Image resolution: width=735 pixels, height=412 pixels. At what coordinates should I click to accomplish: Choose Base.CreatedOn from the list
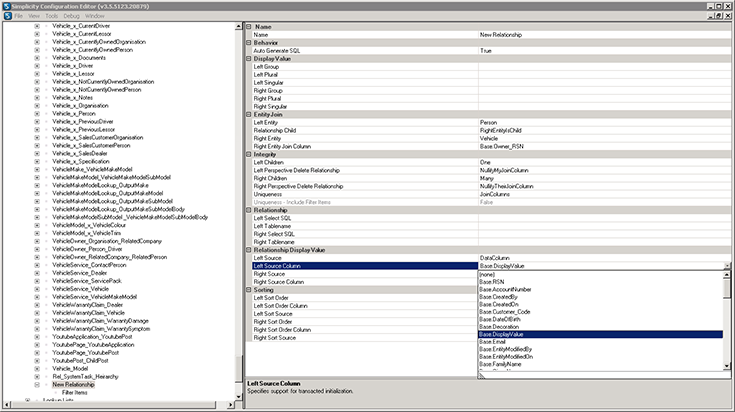point(600,304)
